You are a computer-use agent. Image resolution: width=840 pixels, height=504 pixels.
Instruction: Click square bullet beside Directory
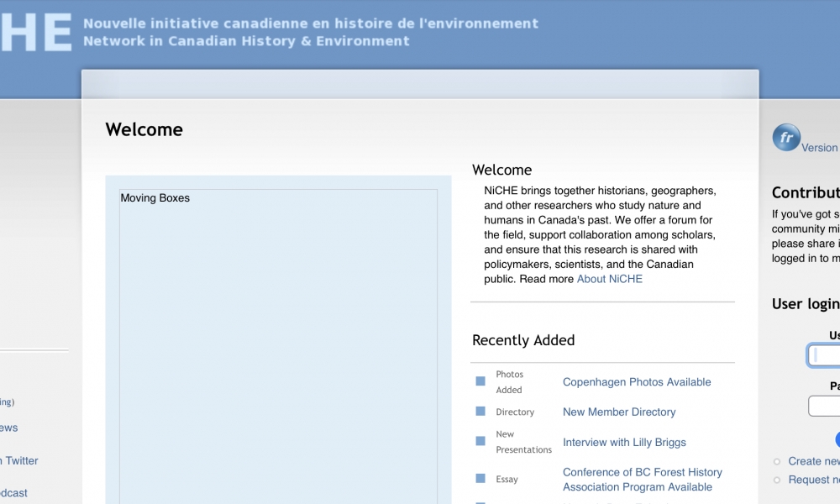[x=480, y=412]
